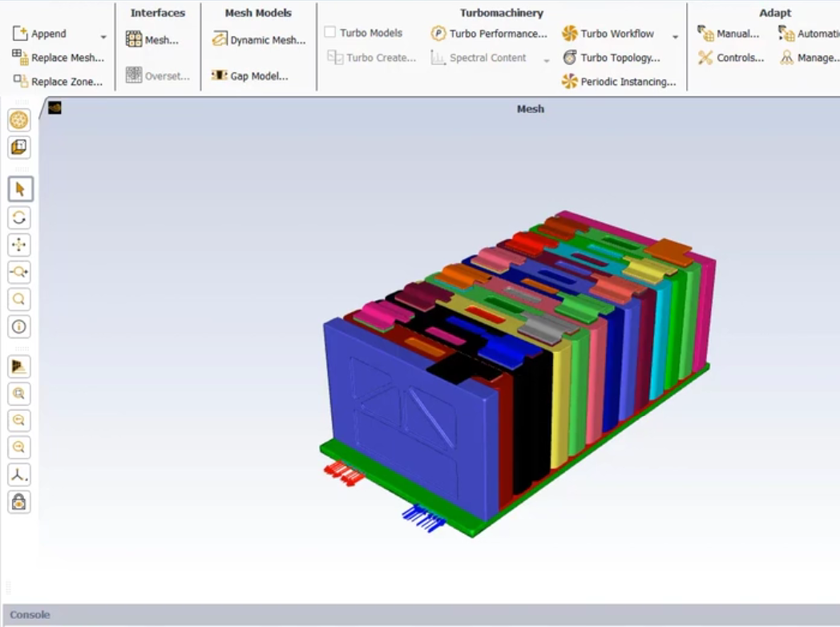Open the Append dropdown arrow

point(103,36)
